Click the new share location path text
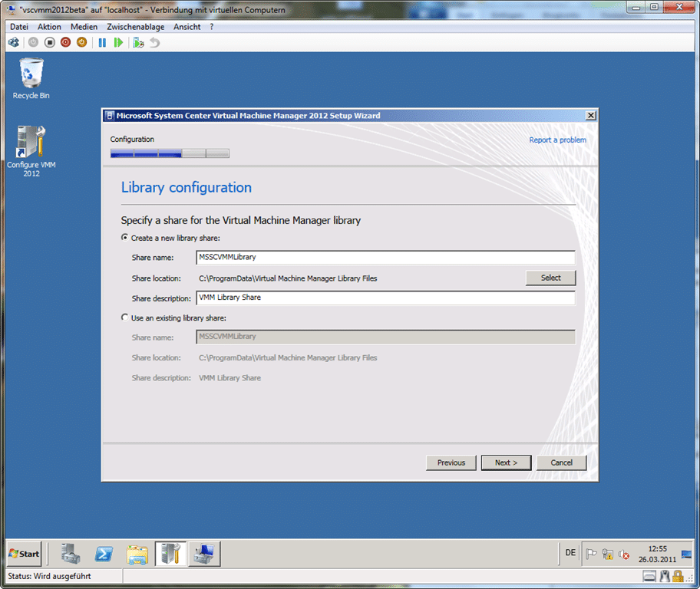This screenshot has height=589, width=700. click(288, 278)
